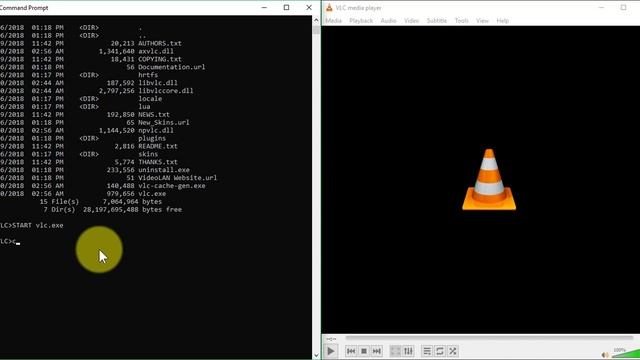Close the Command Prompt window
This screenshot has width=640, height=360.
[x=309, y=7]
